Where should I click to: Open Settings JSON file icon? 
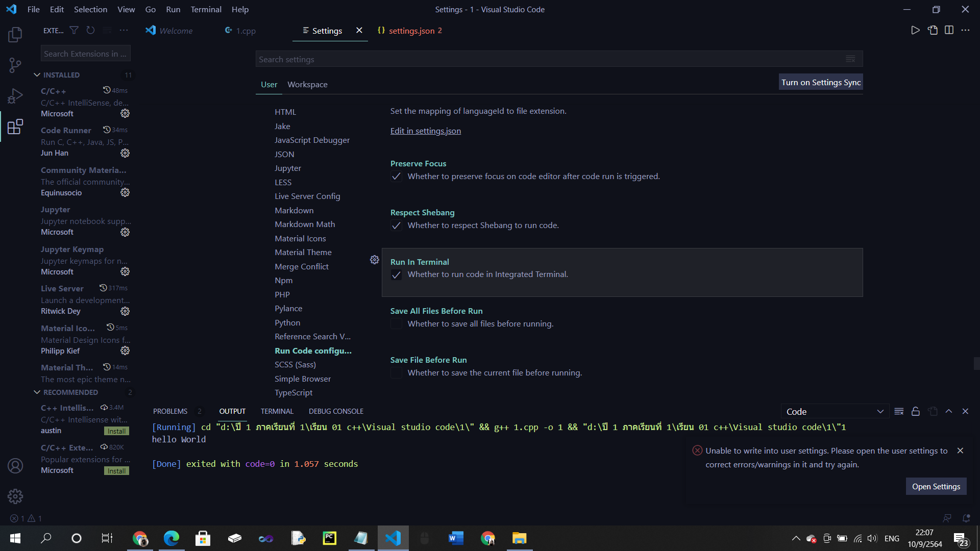[933, 31]
